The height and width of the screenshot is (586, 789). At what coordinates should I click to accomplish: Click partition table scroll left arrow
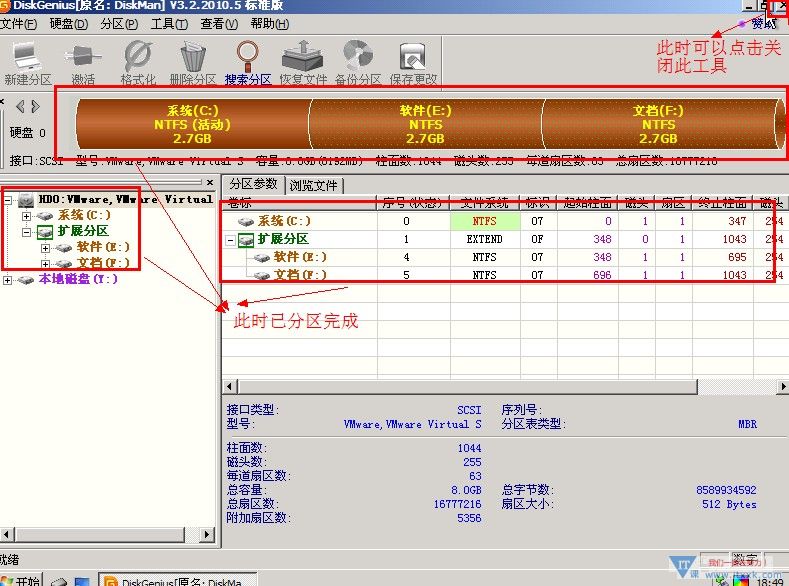(x=230, y=386)
